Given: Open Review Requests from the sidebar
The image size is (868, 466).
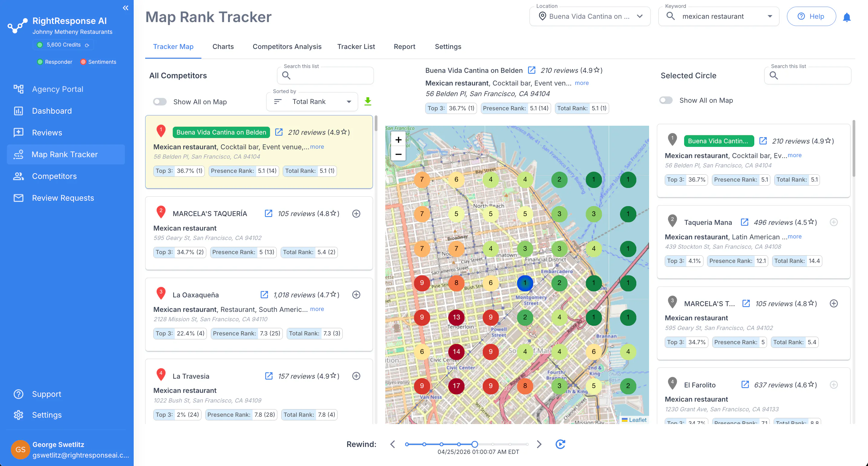Looking at the screenshot, I should (66, 198).
